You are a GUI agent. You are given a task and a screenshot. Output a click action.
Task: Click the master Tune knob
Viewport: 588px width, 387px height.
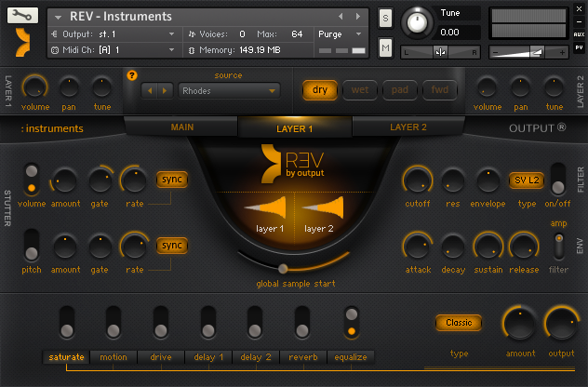[x=417, y=22]
